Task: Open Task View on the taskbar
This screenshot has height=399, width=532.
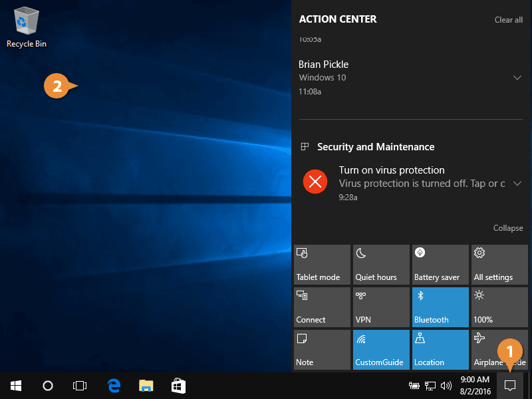Action: coord(80,386)
